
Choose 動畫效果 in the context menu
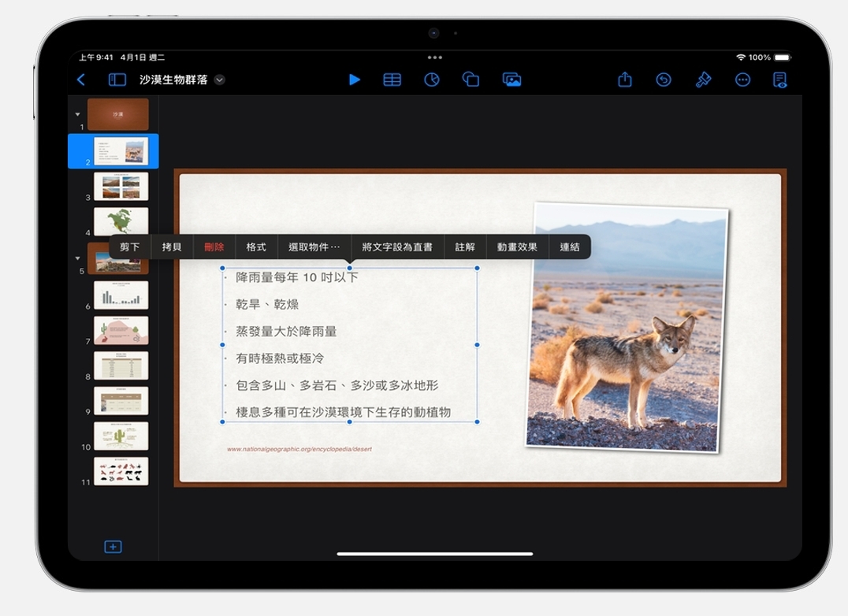coord(517,247)
